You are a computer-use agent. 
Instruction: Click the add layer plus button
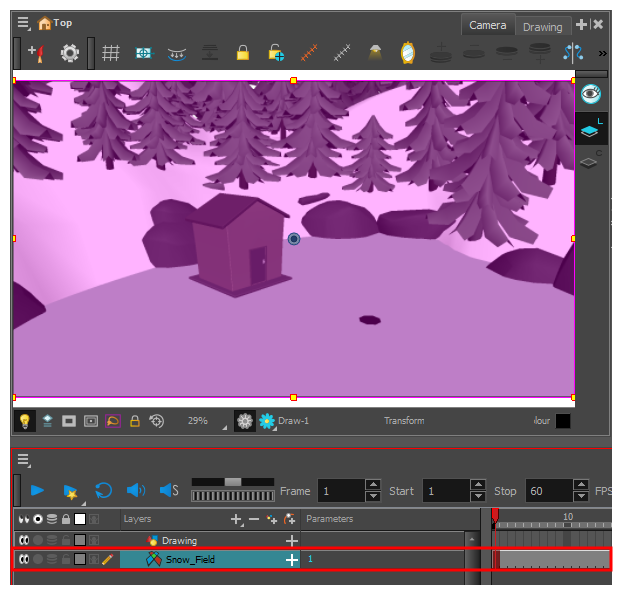pyautogui.click(x=236, y=520)
